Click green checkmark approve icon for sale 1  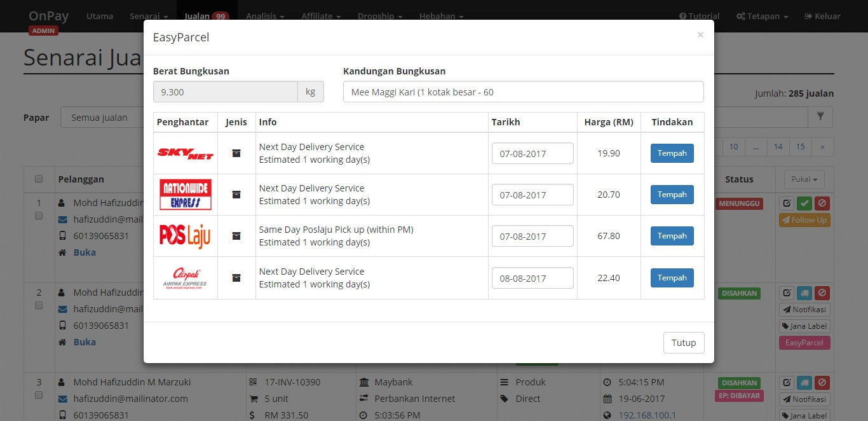(804, 204)
